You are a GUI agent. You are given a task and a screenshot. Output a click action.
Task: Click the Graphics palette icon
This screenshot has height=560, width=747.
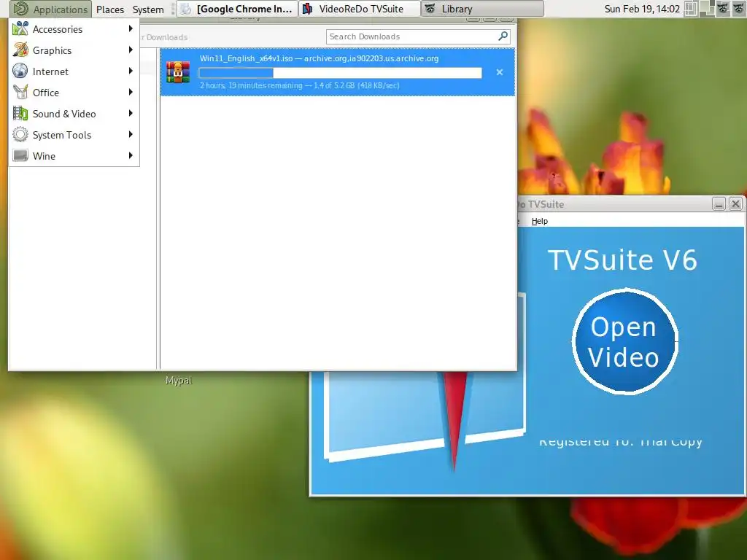(20, 50)
